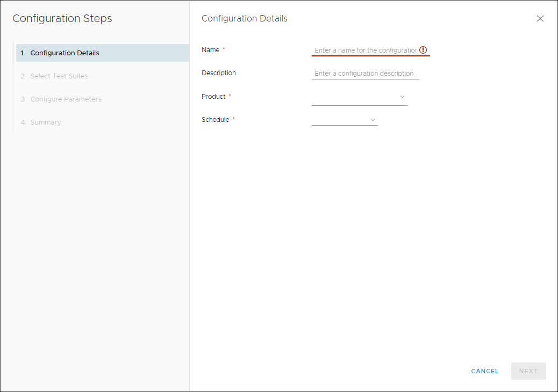Click the Schedule field label

(215, 120)
